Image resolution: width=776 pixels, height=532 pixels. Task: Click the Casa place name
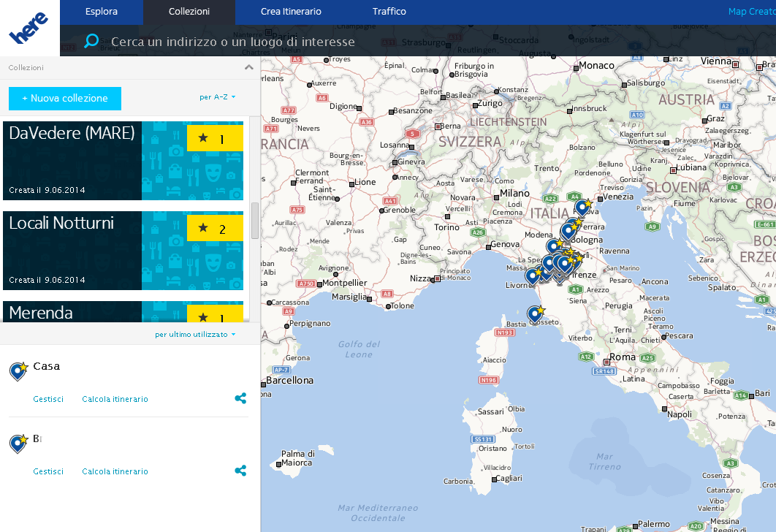tap(47, 366)
